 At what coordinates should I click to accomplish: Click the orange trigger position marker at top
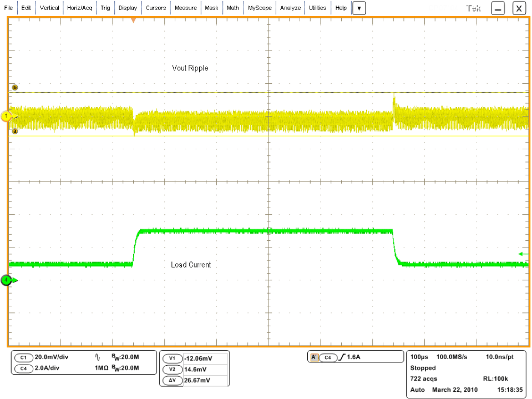tap(133, 20)
